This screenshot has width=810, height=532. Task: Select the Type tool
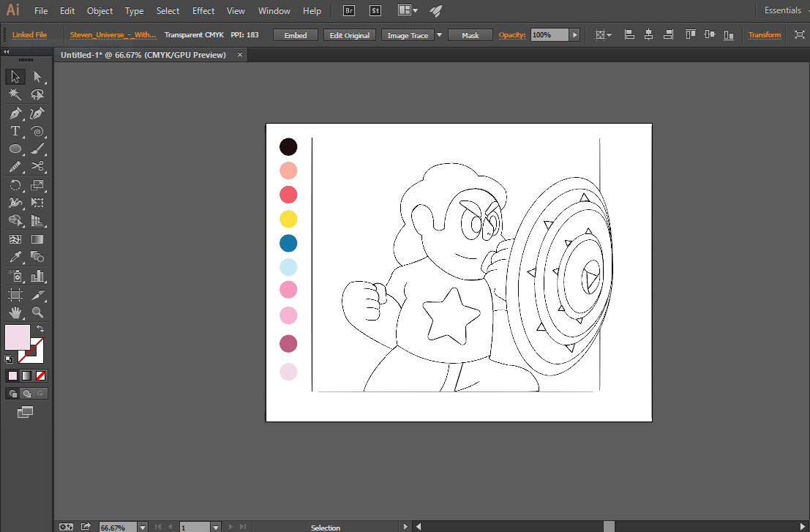[x=15, y=131]
